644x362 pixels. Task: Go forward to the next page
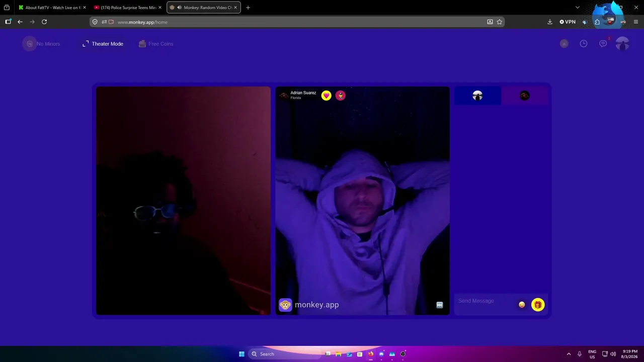pyautogui.click(x=32, y=22)
